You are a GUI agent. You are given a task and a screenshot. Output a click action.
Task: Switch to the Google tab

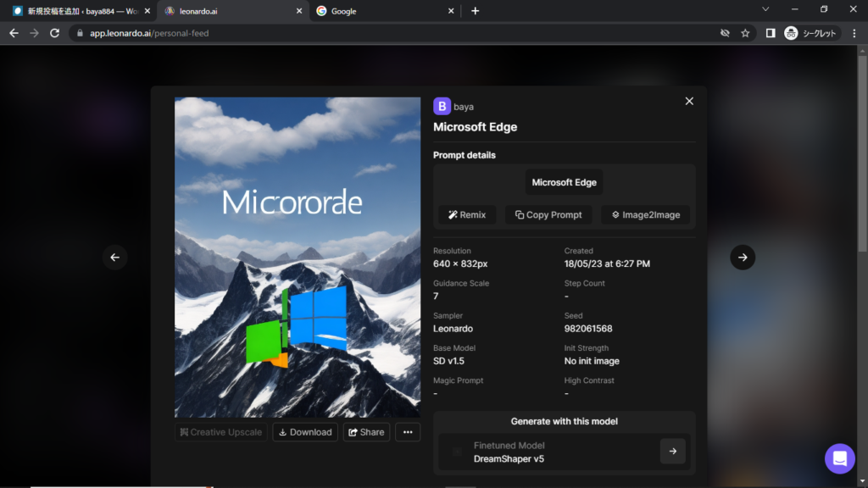[381, 11]
